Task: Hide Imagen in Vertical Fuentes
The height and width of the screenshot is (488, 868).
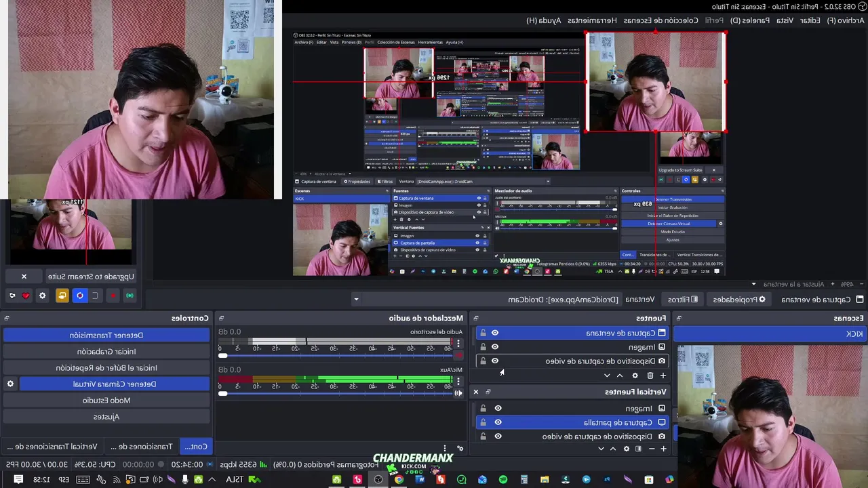Action: 498,408
